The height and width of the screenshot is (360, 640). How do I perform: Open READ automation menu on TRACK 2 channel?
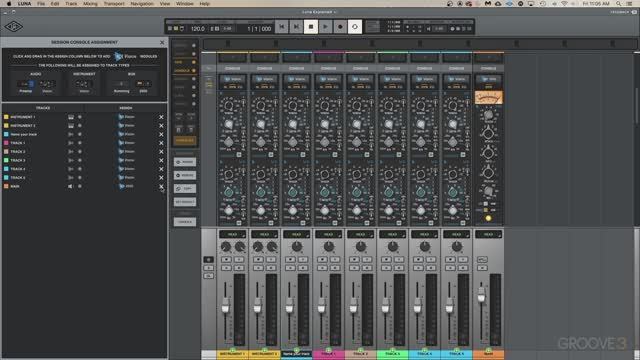coord(360,234)
